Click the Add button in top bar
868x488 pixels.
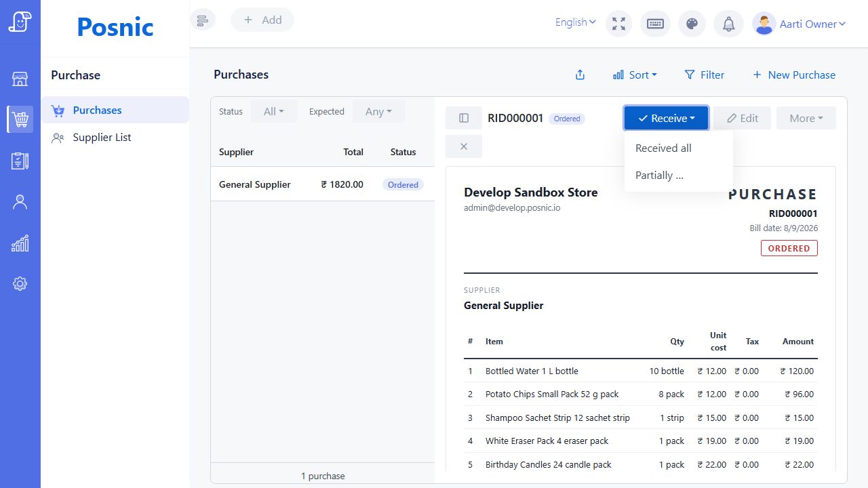click(x=262, y=20)
